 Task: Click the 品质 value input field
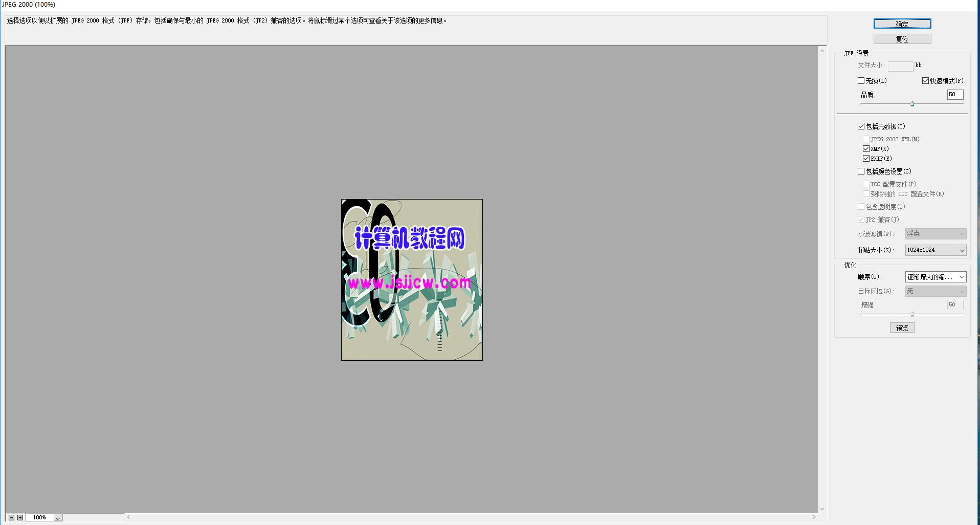coord(955,95)
